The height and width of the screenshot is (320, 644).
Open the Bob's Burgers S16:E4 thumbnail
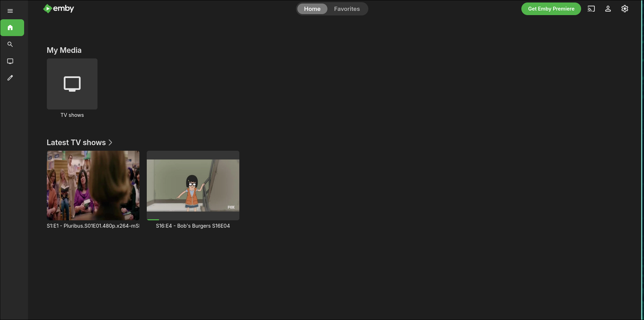(x=193, y=186)
